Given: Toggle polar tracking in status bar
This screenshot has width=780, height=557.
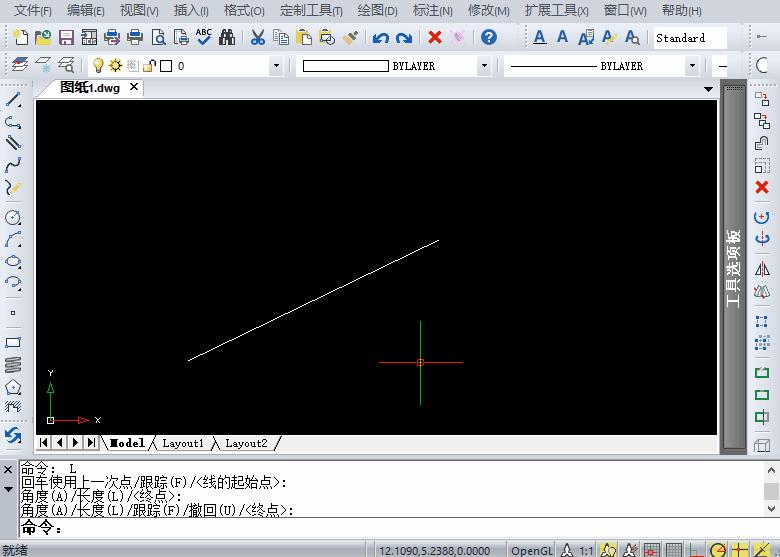Looking at the screenshot, I should pos(718,550).
